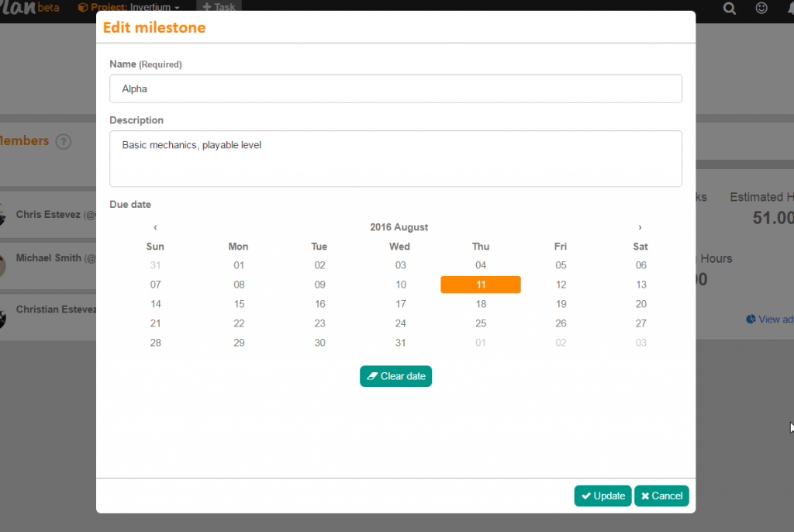Go to previous month in calendar
Image resolution: width=794 pixels, height=532 pixels.
[155, 227]
